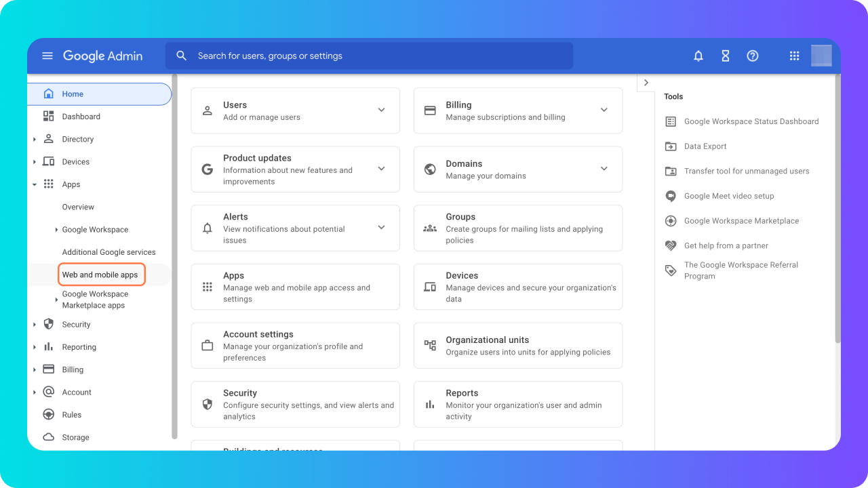Open the help question mark icon
Screen dimensions: 868x488
tap(753, 56)
